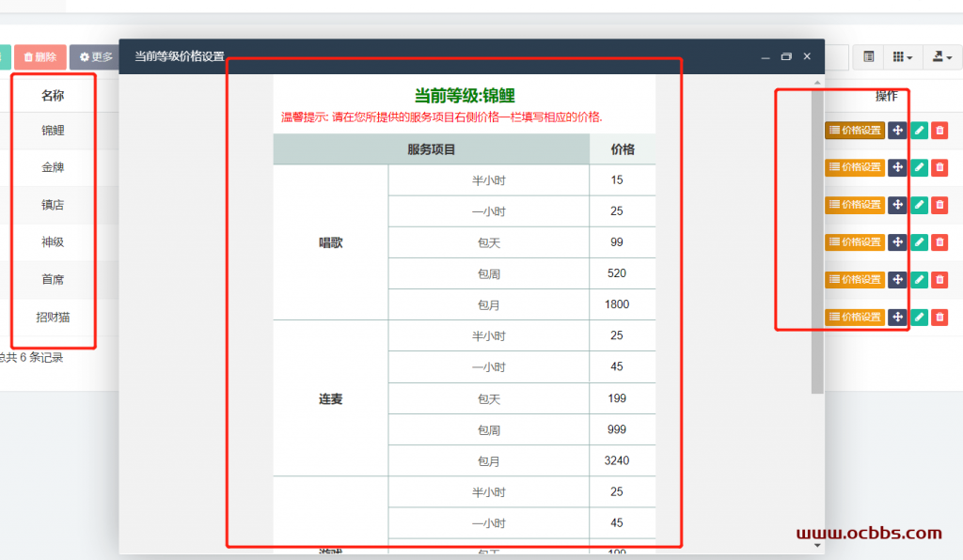Open the export dropdown in toolbar

click(941, 56)
